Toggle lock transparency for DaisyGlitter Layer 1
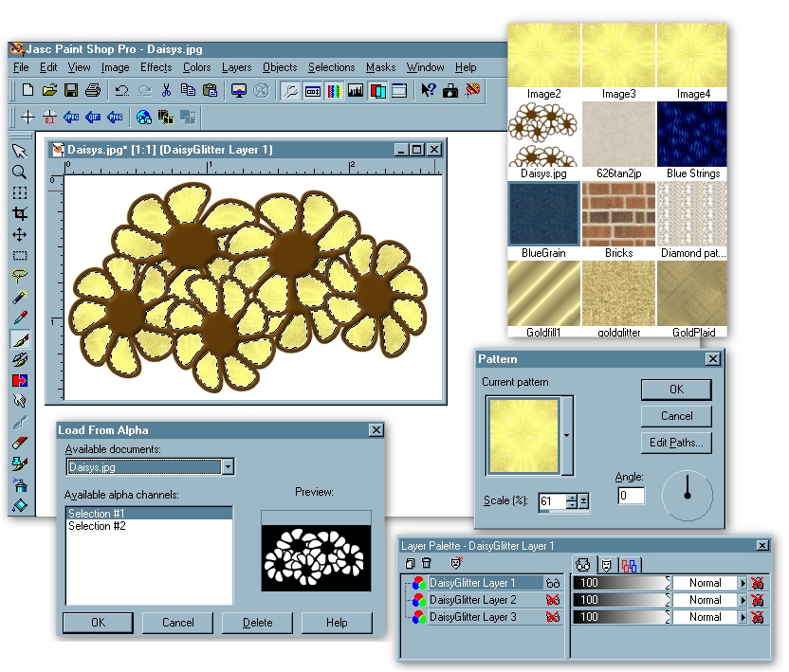This screenshot has width=789, height=672. click(758, 583)
